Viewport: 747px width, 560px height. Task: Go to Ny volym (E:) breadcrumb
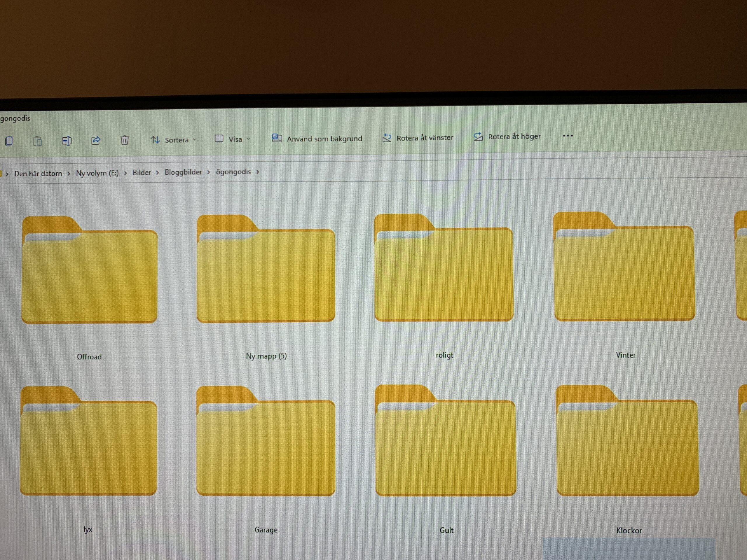97,173
